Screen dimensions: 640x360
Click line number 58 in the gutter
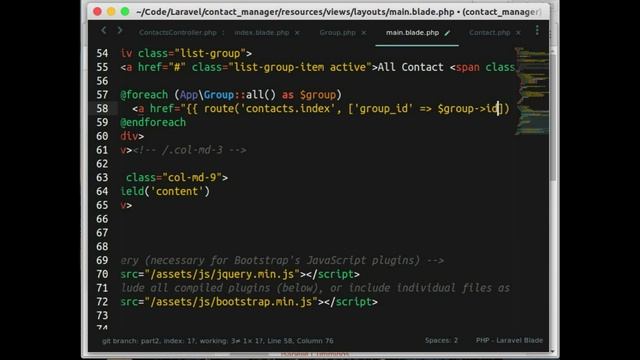102,109
